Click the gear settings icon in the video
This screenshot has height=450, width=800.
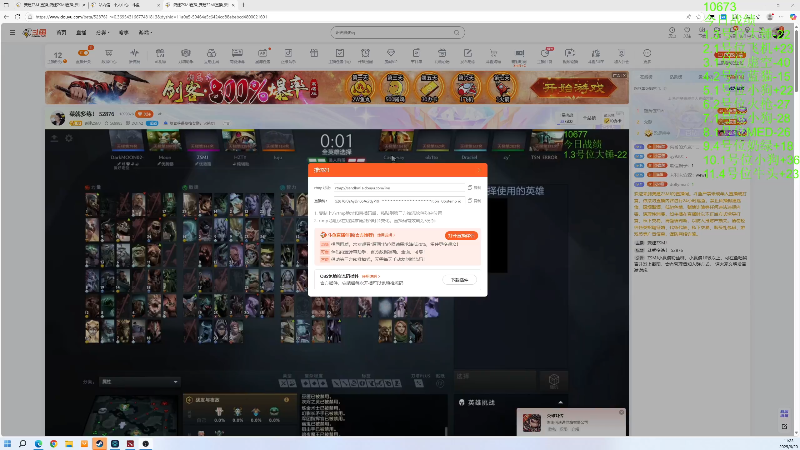(x=69, y=138)
